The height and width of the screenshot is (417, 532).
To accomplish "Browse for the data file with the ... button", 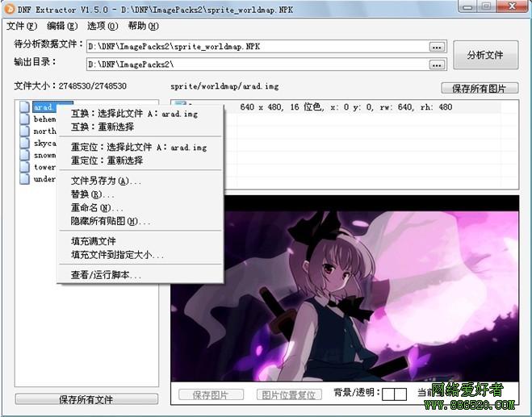I will point(437,47).
